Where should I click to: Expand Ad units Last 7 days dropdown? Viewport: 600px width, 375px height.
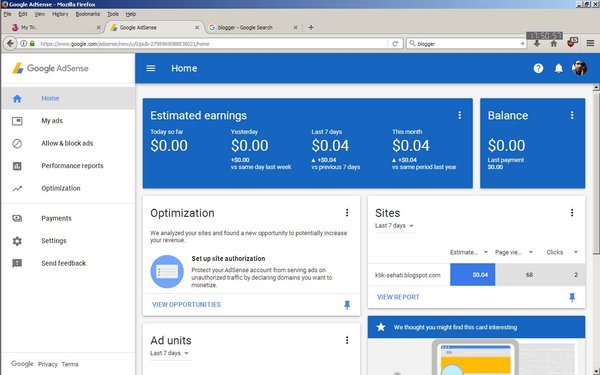(x=169, y=353)
